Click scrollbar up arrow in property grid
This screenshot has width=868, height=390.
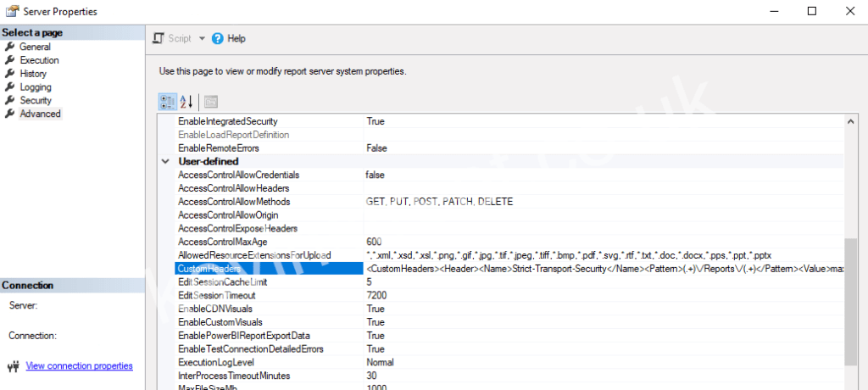(x=851, y=120)
